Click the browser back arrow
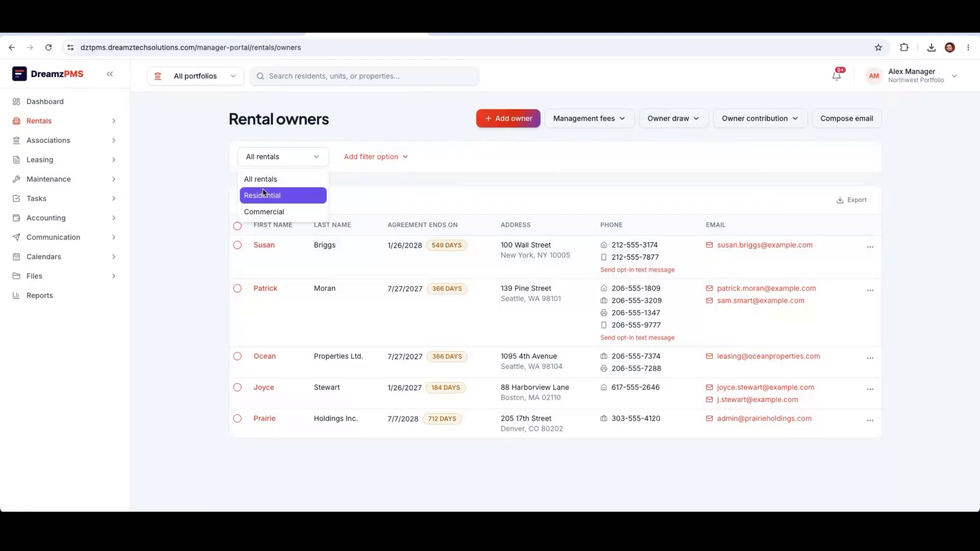Image resolution: width=980 pixels, height=551 pixels. 12,47
